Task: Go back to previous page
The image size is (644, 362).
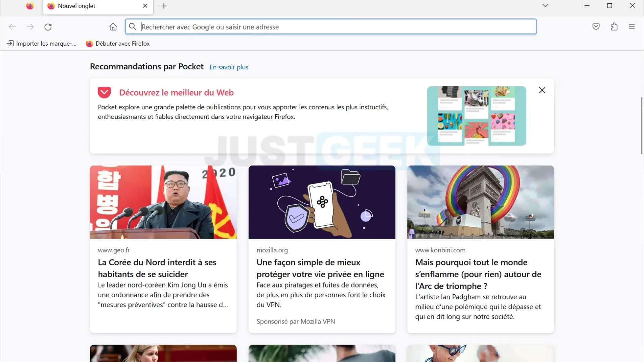Action: coord(12,27)
